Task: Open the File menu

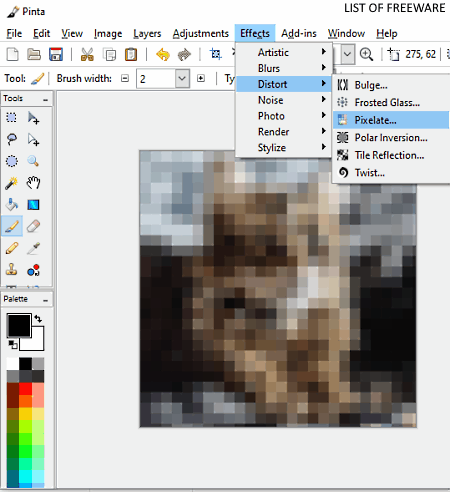Action: [x=14, y=33]
